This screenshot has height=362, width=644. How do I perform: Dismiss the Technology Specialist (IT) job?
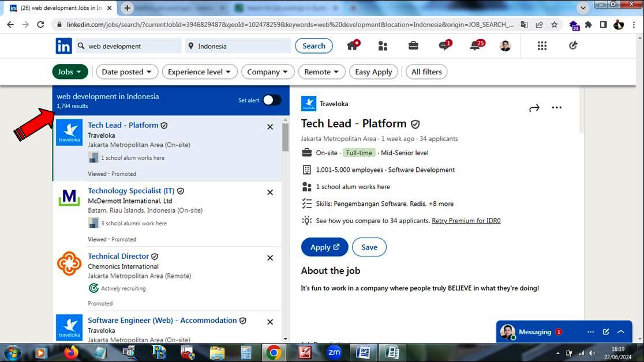(x=270, y=193)
